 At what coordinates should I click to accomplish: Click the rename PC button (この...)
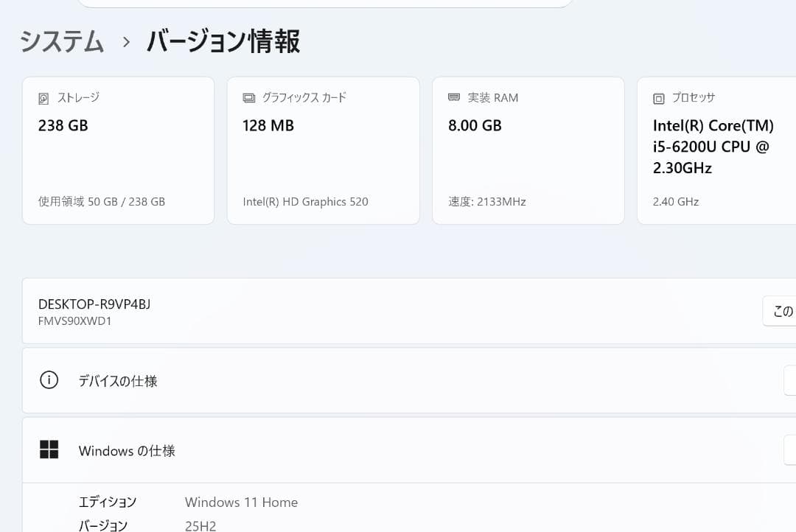[779, 311]
